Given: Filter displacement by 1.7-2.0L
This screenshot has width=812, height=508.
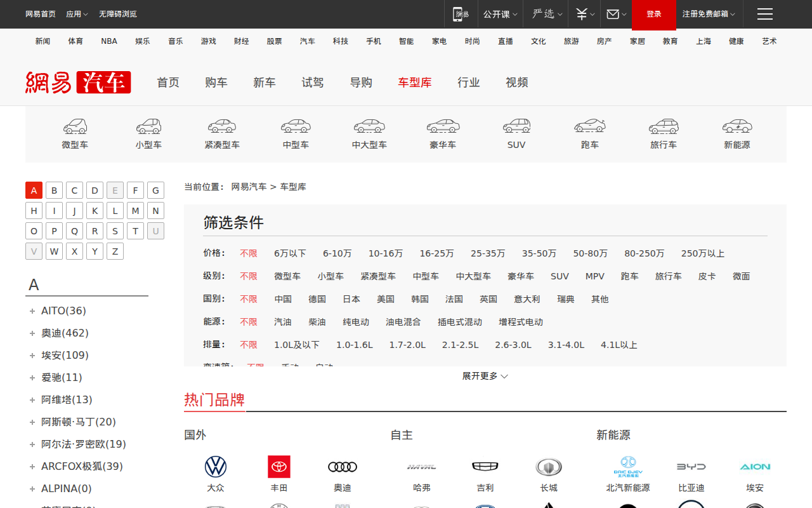Looking at the screenshot, I should (x=407, y=345).
